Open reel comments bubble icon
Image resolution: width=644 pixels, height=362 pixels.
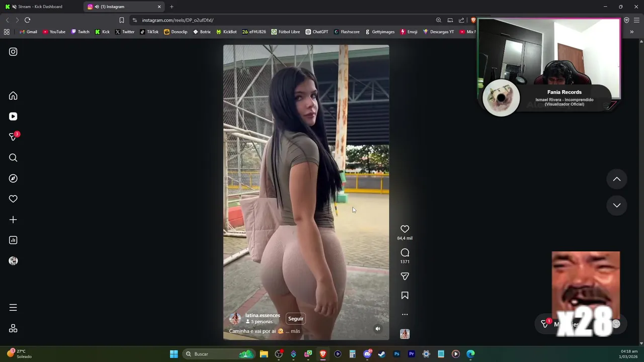(405, 252)
